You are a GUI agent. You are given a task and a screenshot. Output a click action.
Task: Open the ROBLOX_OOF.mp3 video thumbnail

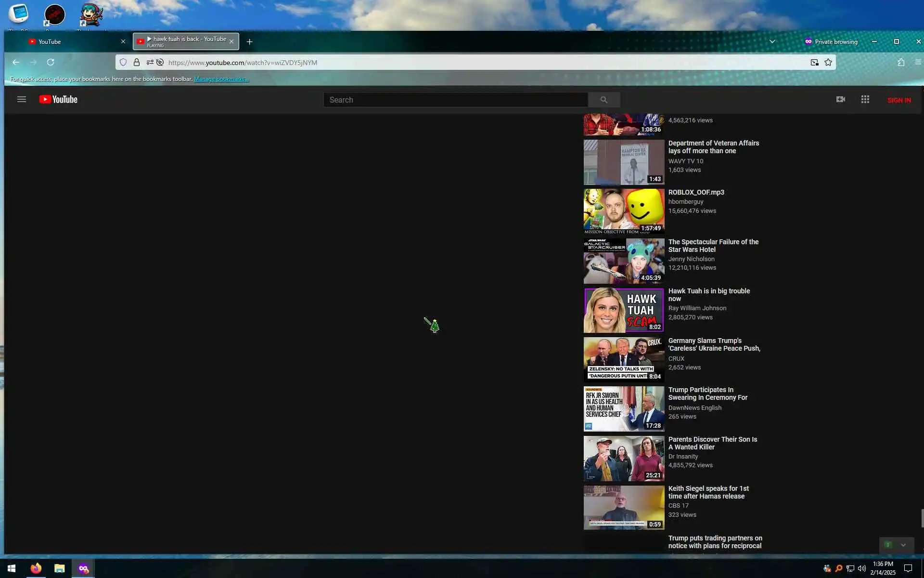click(x=624, y=211)
